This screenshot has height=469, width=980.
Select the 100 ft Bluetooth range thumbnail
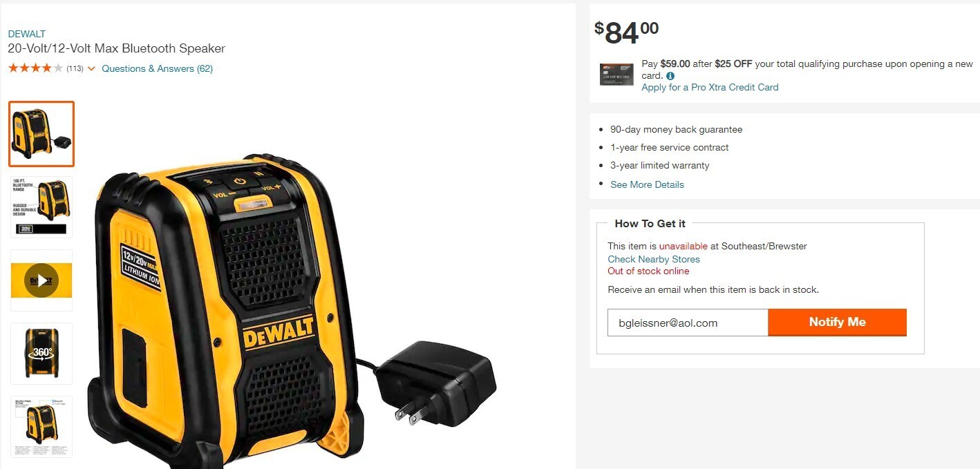[41, 207]
